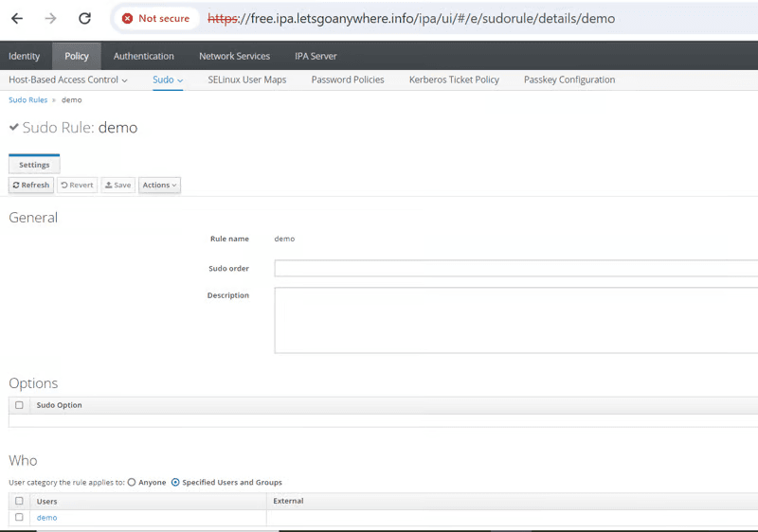Tick the Sudo Option header checkbox
Viewport: 758px width, 532px height.
click(19, 405)
